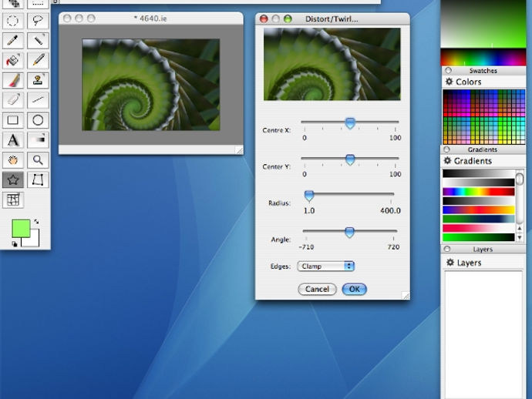Viewport: 532px width, 399px height.
Task: Pick a color in the hue spectrum strip
Action: [x=483, y=57]
